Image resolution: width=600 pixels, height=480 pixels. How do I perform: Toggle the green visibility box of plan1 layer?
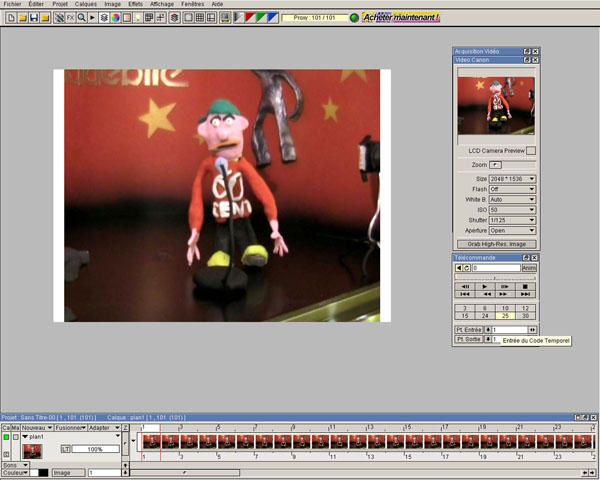(6, 437)
